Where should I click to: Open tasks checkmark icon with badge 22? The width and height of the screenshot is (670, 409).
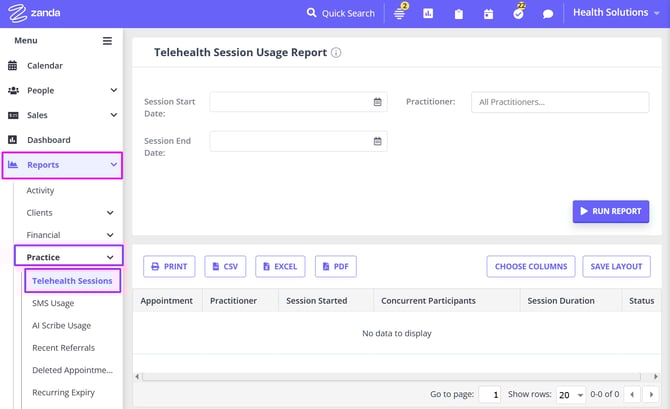click(518, 14)
